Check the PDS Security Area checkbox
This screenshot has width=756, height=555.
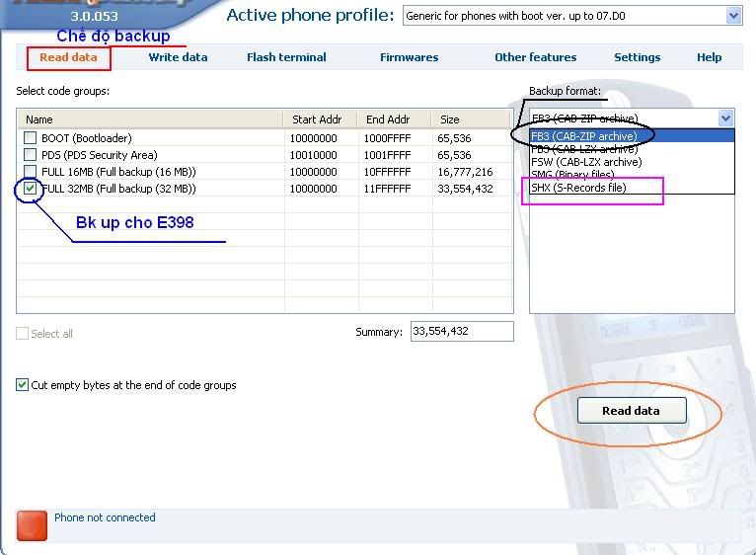tap(31, 155)
